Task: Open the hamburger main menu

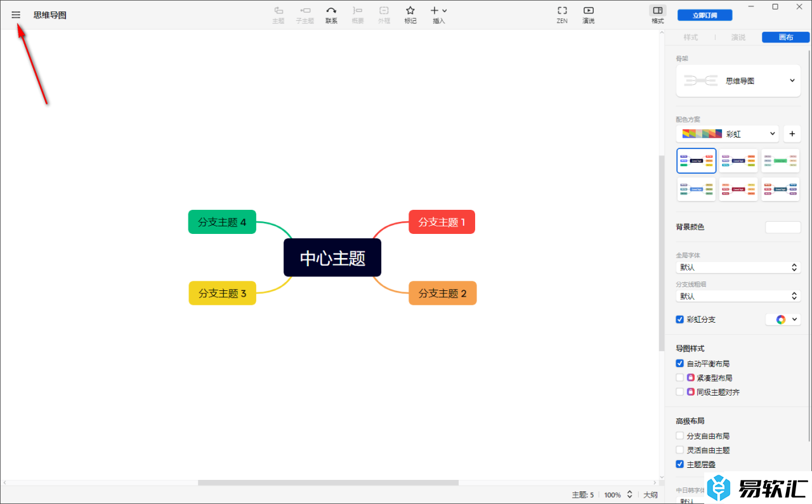Action: (x=16, y=15)
